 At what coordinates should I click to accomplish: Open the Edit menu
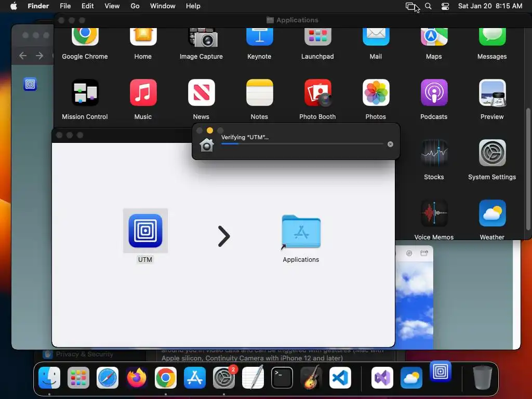tap(87, 6)
